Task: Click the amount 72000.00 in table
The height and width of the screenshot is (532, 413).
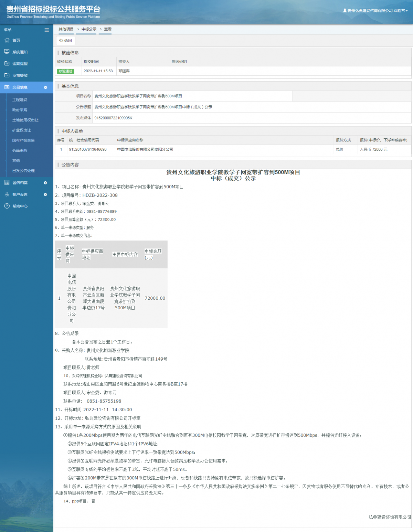Action: pyautogui.click(x=155, y=298)
